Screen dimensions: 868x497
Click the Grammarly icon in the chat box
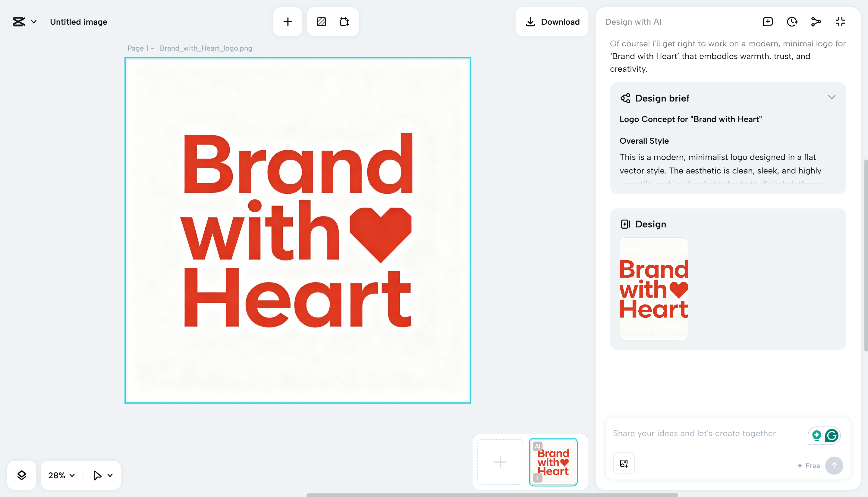(832, 436)
